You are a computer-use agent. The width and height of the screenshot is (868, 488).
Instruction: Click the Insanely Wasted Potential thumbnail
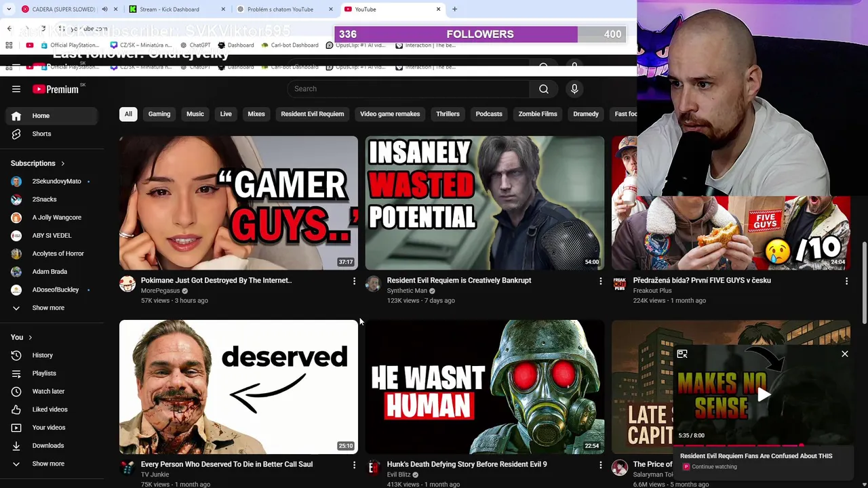tap(485, 203)
